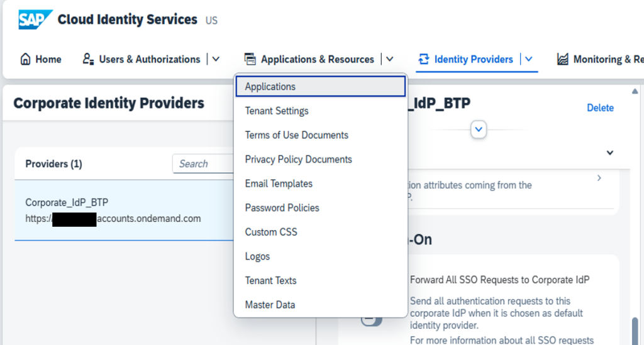
Task: Open the Applications & Resources dropdown arrow
Action: (x=389, y=59)
